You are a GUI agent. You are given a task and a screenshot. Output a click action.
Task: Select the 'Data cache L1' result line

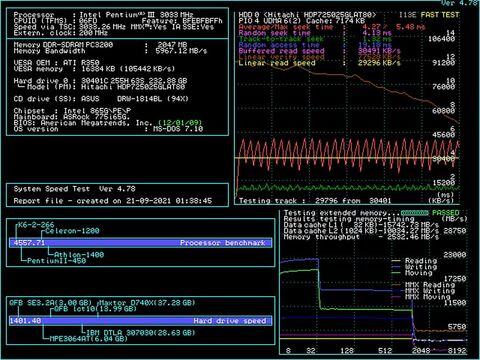pos(361,225)
